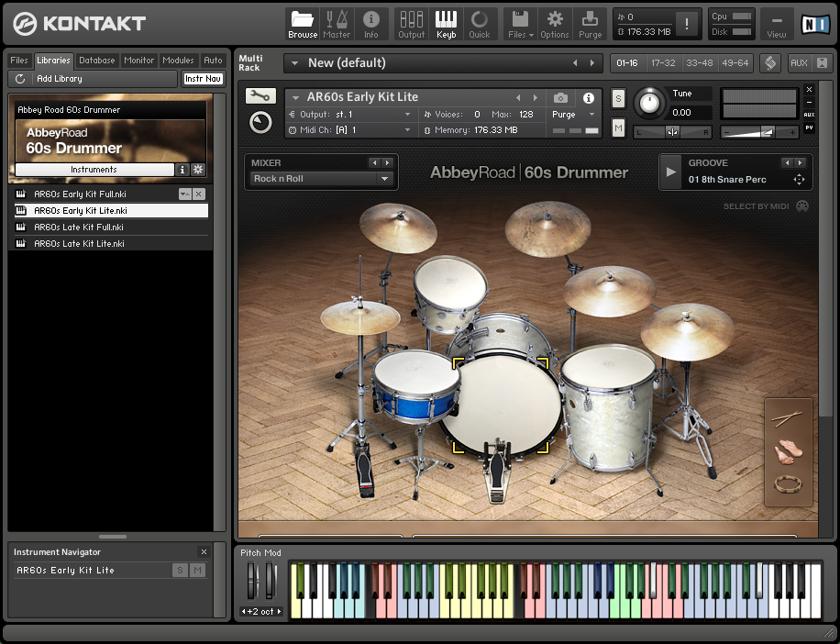Open library settings gear icon
Image resolution: width=840 pixels, height=644 pixels.
198,170
